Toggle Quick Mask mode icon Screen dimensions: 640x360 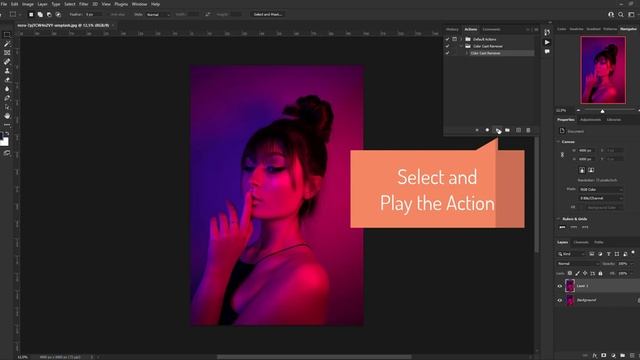[7, 153]
